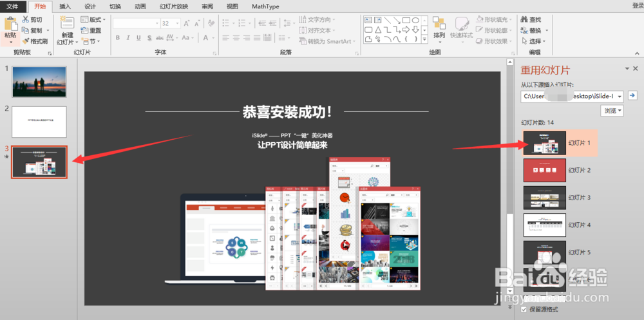Click the decrease font size icon
This screenshot has width=644, height=320.
198,23
